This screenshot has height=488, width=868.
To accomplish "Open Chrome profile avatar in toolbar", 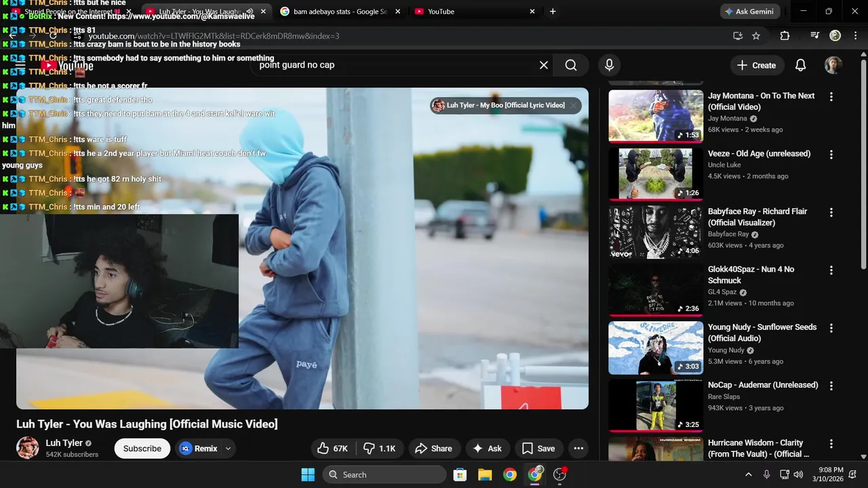I will [x=835, y=36].
